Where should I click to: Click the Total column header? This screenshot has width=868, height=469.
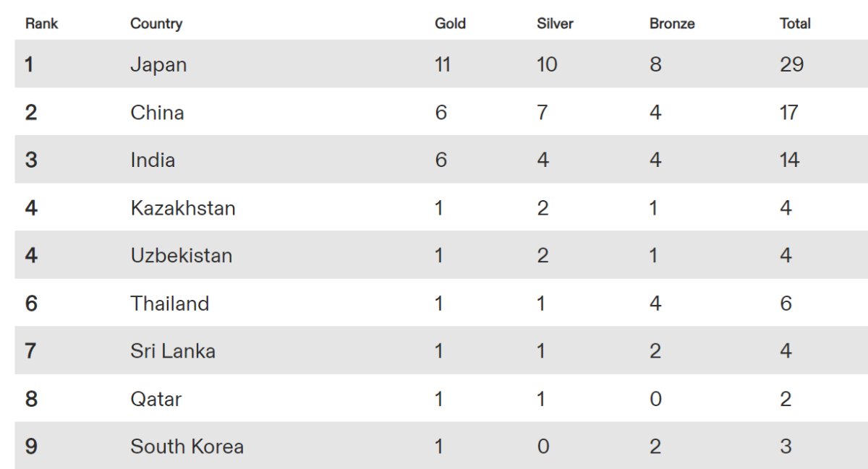[x=795, y=23]
